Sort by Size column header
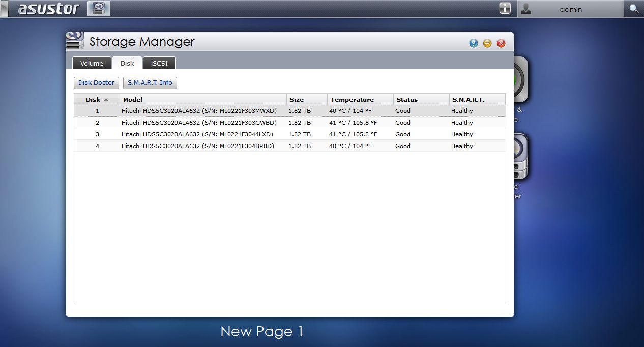This screenshot has height=347, width=644. click(x=307, y=99)
